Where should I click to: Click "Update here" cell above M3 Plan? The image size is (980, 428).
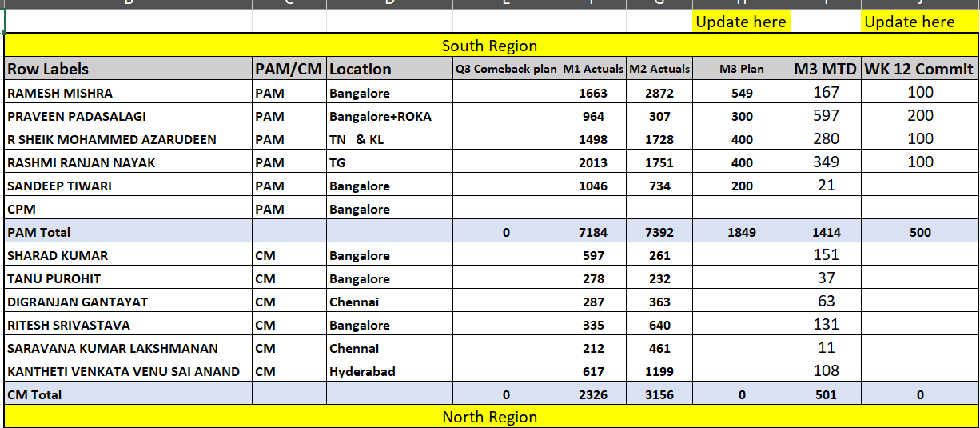point(741,22)
